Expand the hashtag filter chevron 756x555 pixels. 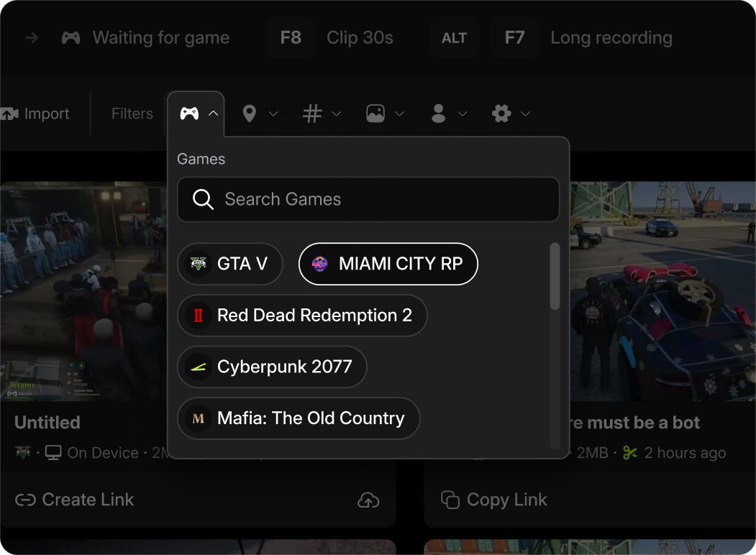[x=337, y=114]
